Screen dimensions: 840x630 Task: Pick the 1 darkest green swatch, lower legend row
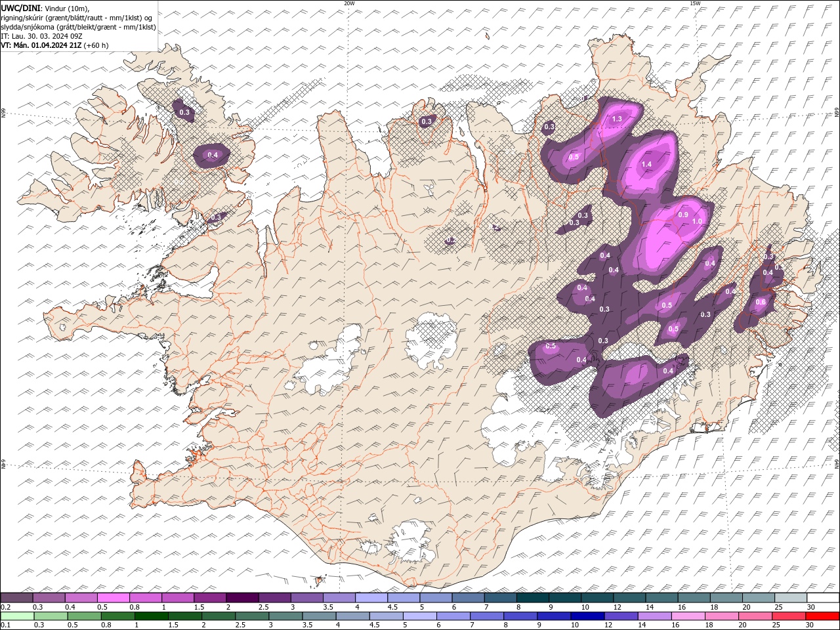152,616
